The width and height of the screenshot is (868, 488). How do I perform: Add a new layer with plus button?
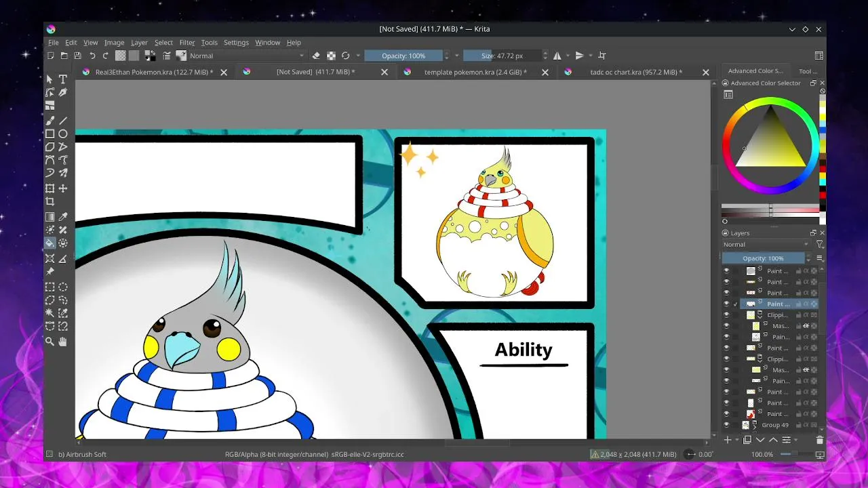(728, 440)
